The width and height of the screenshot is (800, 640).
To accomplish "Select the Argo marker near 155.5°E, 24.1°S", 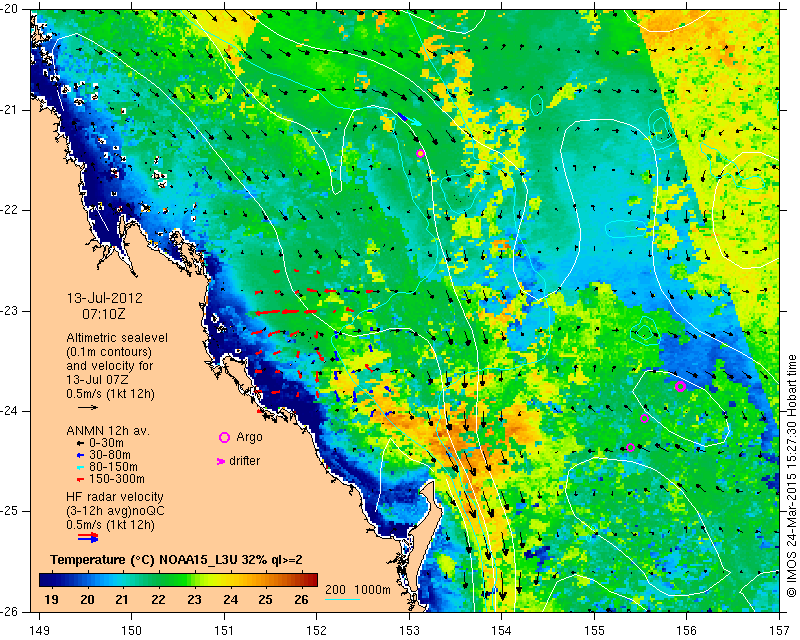I will coord(644,419).
